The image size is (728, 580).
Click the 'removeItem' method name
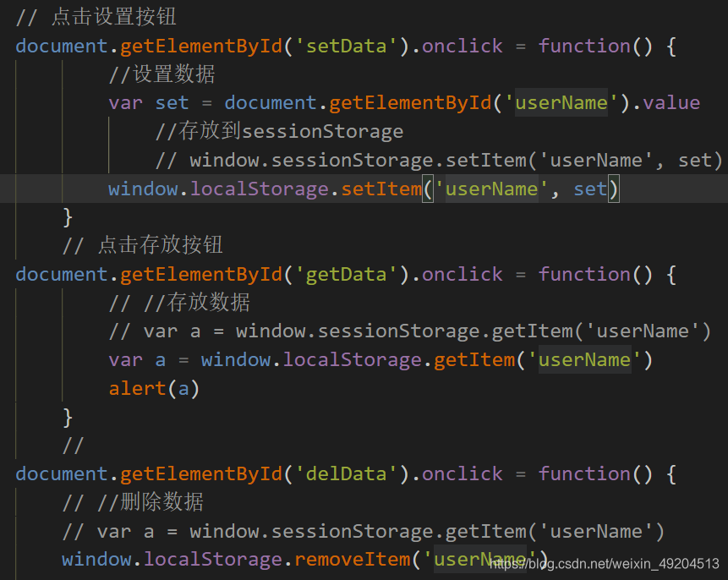[353, 560]
